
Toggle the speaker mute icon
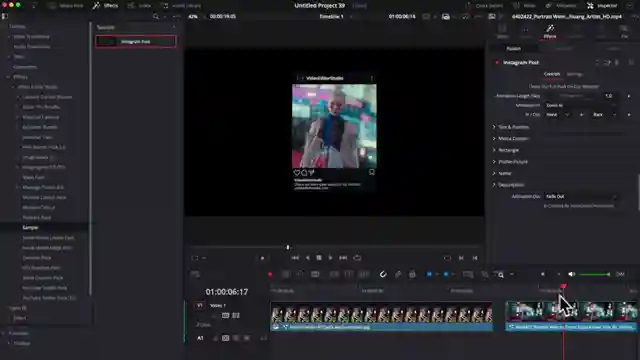(x=571, y=274)
